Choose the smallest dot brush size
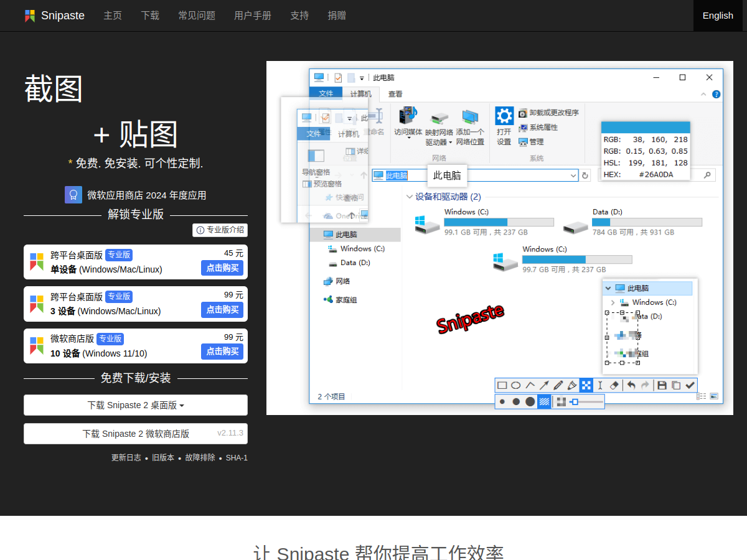Image resolution: width=747 pixels, height=560 pixels. click(x=502, y=402)
